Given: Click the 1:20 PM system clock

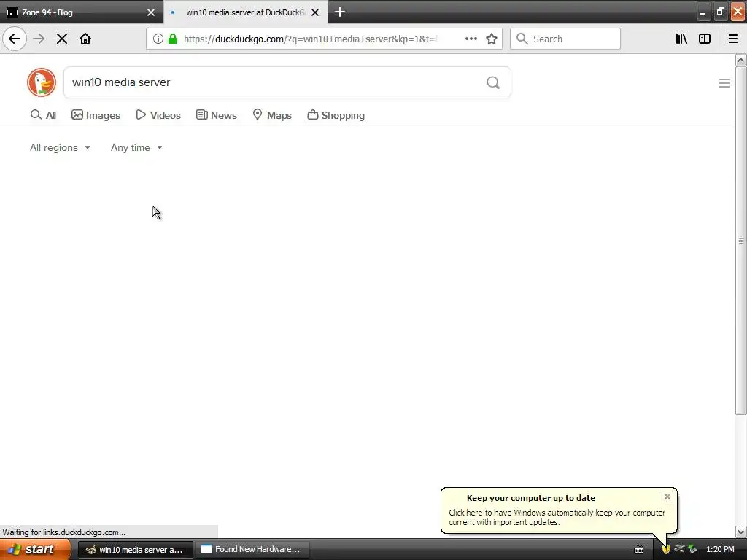Looking at the screenshot, I should 720,549.
